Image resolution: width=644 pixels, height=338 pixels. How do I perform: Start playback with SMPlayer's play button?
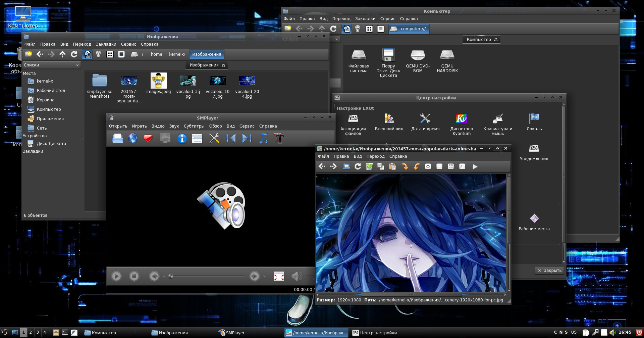(116, 276)
